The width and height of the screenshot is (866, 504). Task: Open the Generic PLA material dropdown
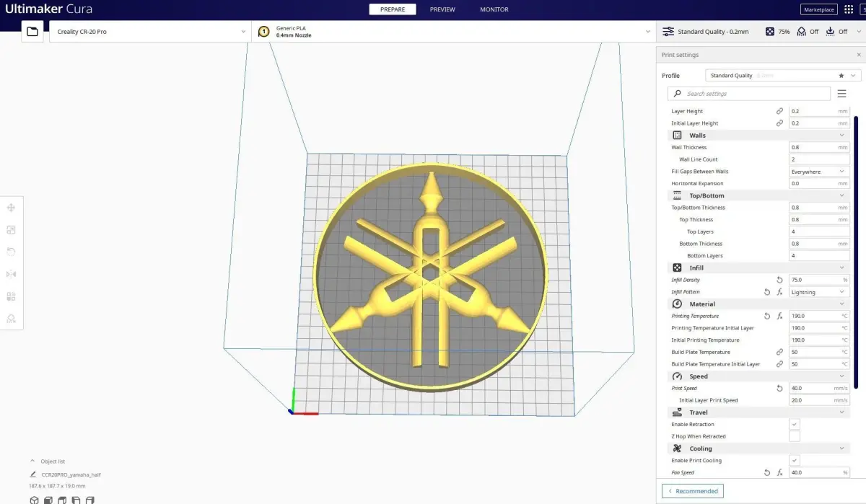(454, 32)
